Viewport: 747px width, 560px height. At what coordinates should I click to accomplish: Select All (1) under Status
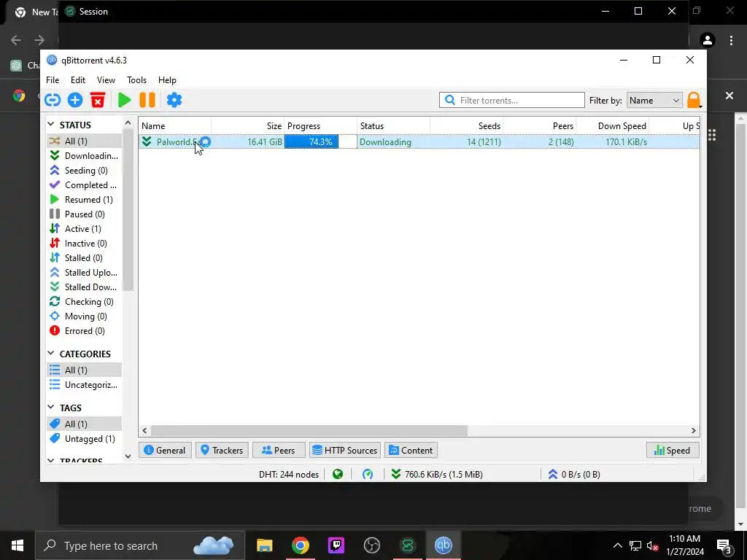click(x=84, y=141)
